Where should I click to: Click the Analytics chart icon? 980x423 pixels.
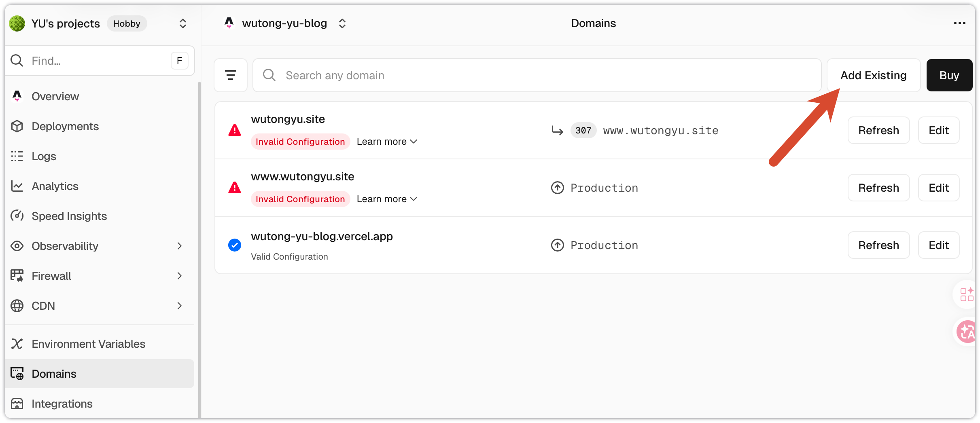17,186
